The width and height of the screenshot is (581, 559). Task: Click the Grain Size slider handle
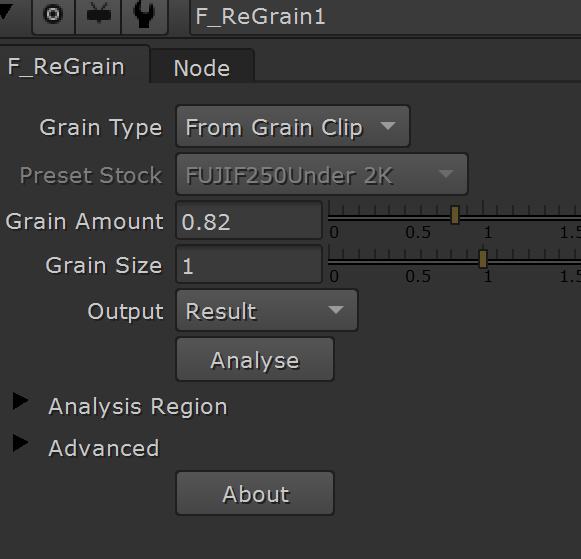(x=482, y=259)
